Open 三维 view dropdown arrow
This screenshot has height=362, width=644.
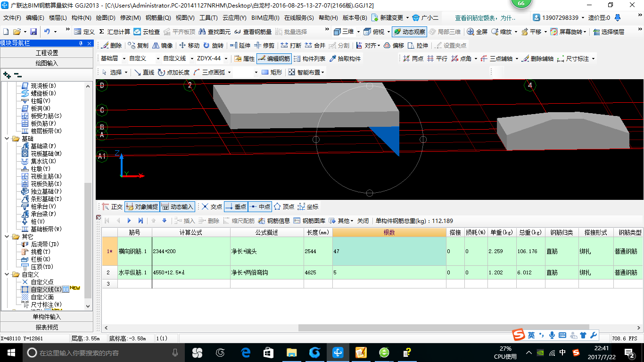(x=358, y=32)
